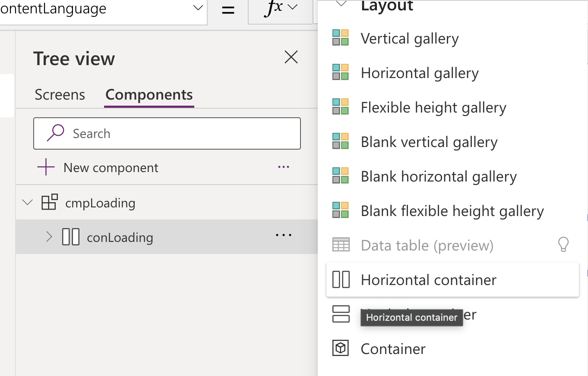Viewport: 588px width, 376px height.
Task: Switch to the Screens tab
Action: [x=60, y=94]
